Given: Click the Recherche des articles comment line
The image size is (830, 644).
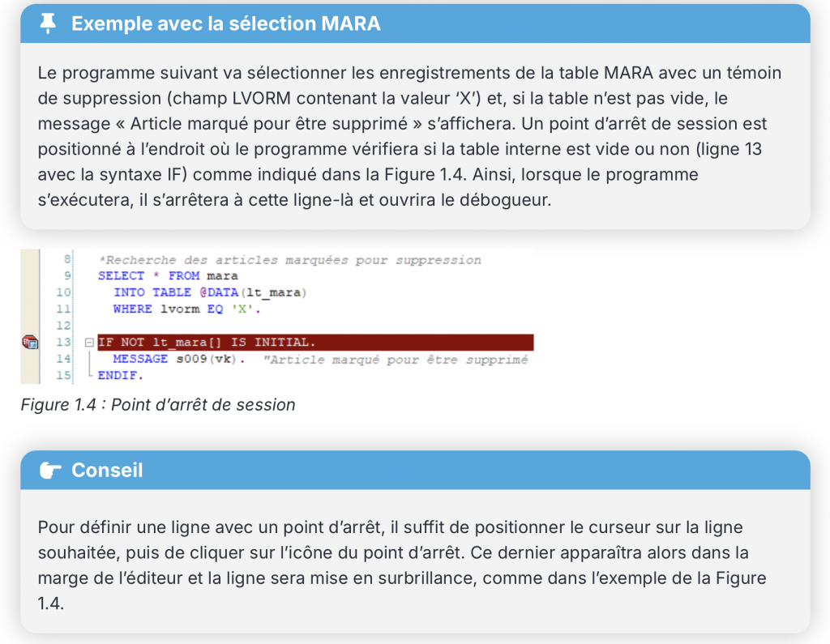Looking at the screenshot, I should coord(289,260).
